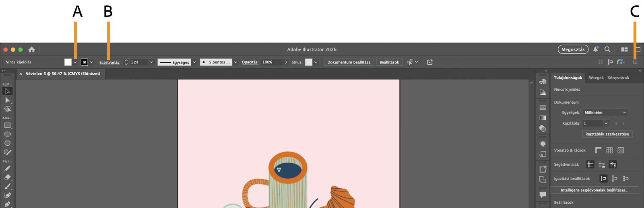Viewport: 644px width, 208px height.
Task: Select the Pencil tool
Action: [x=7, y=169]
